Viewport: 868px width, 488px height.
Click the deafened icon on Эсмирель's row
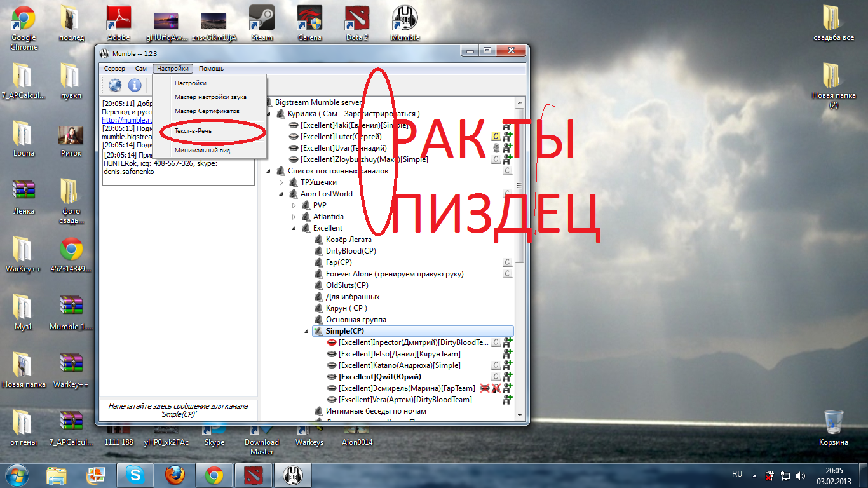(x=496, y=388)
